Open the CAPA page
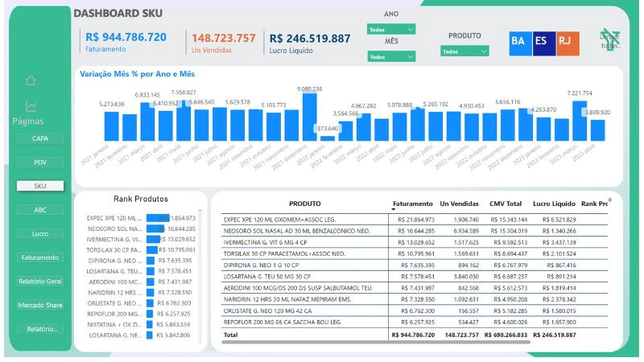This screenshot has height=362, width=644. 40,138
